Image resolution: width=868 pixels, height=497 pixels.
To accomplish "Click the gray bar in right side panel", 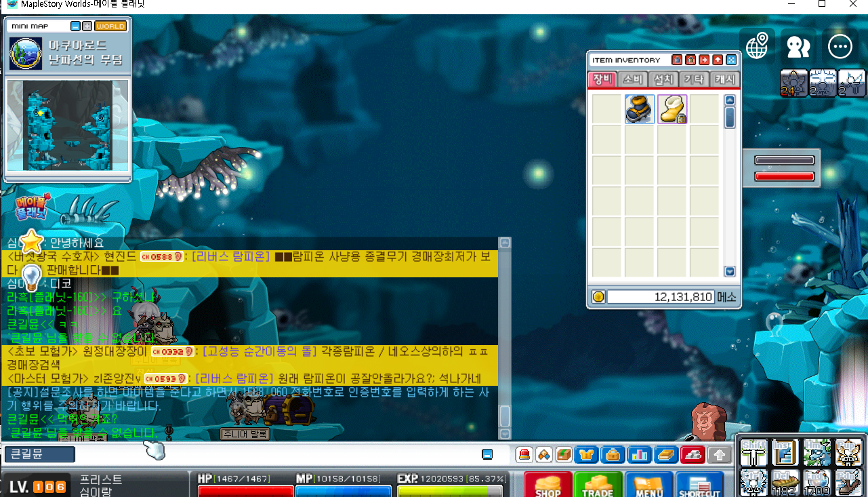I will click(785, 161).
